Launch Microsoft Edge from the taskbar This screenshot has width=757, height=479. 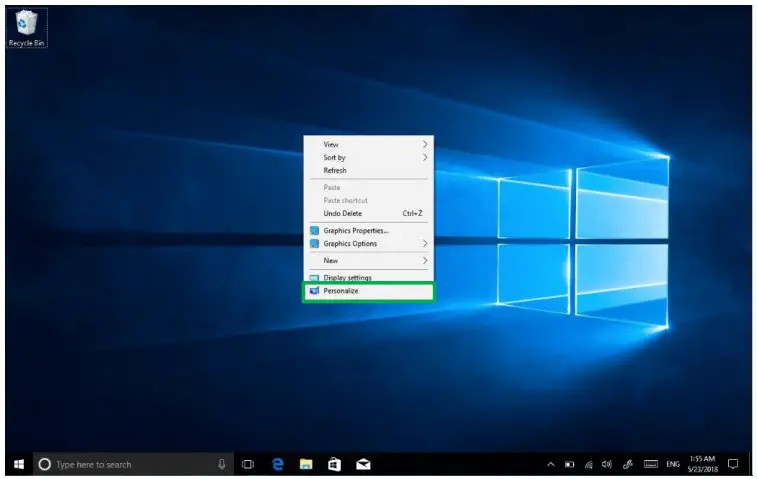[x=278, y=465]
